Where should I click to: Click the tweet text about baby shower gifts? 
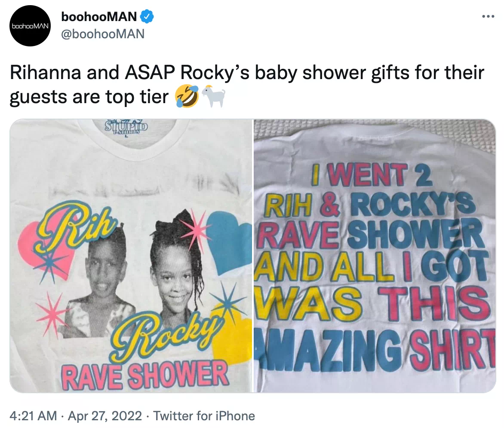click(246, 85)
